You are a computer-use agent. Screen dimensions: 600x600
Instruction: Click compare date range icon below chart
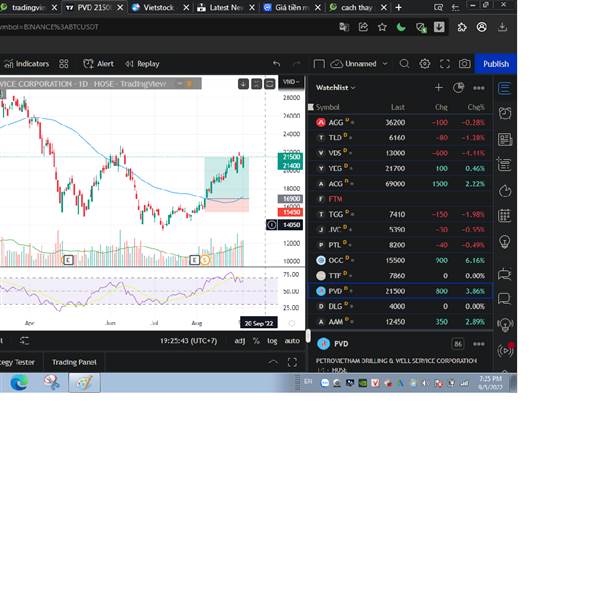[24, 341]
